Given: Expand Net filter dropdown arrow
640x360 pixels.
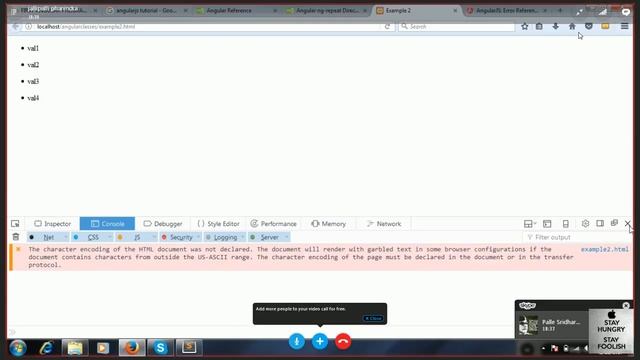Looking at the screenshot, I should (65, 237).
